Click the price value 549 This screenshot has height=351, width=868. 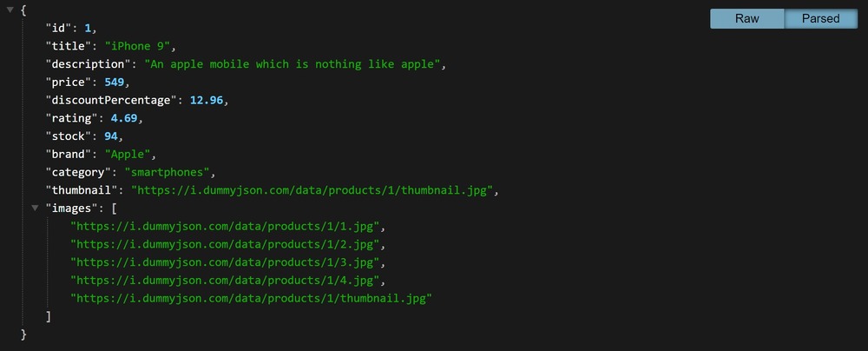pyautogui.click(x=115, y=82)
